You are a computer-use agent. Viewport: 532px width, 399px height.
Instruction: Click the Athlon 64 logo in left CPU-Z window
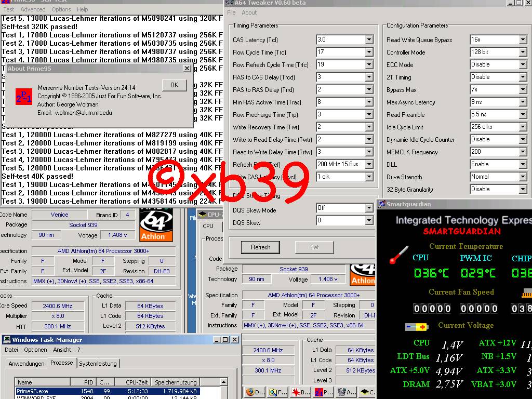[x=156, y=225]
